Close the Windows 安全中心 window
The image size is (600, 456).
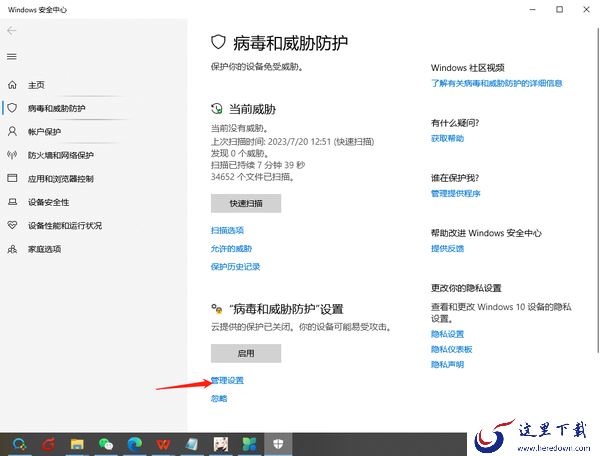(x=586, y=10)
